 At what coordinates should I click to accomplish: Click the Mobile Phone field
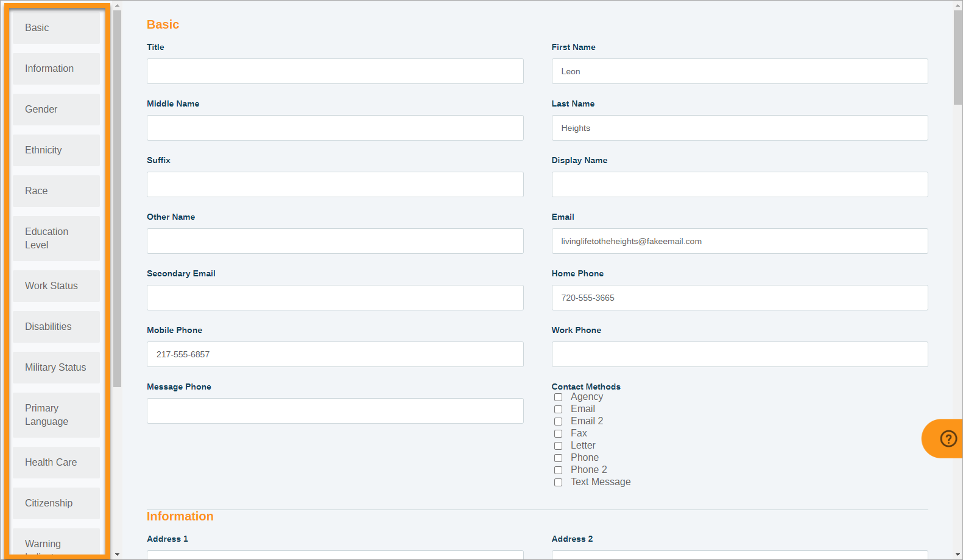335,354
